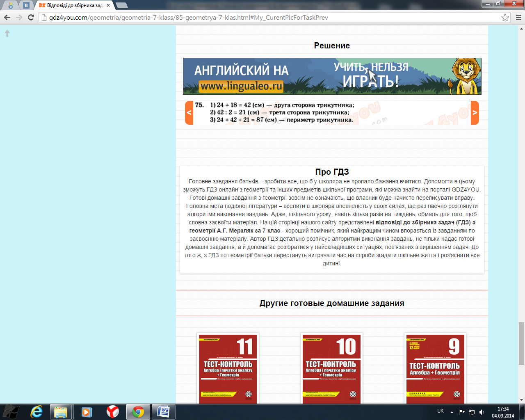525x420 pixels.
Task: Click the scrollbar up arrow
Action: click(x=521, y=29)
